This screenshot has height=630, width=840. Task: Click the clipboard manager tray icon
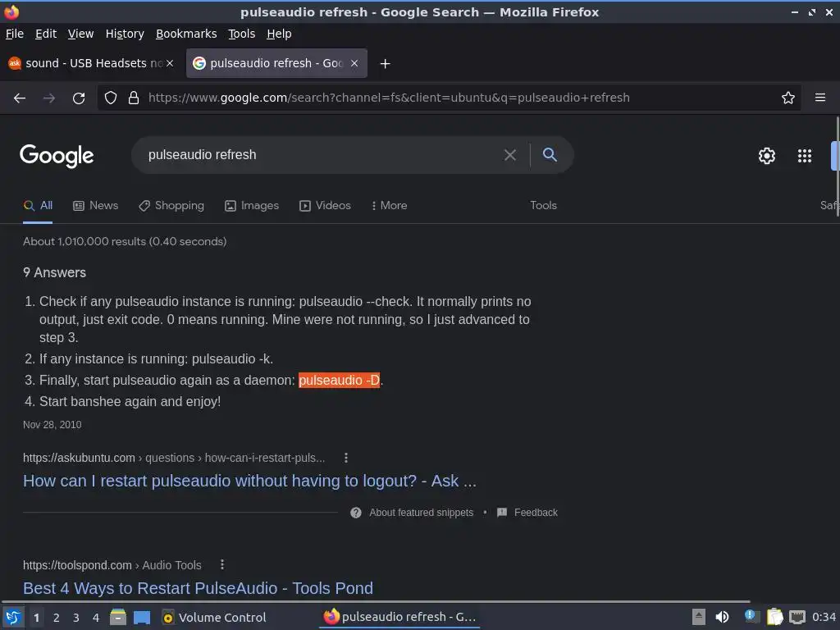pyautogui.click(x=774, y=617)
